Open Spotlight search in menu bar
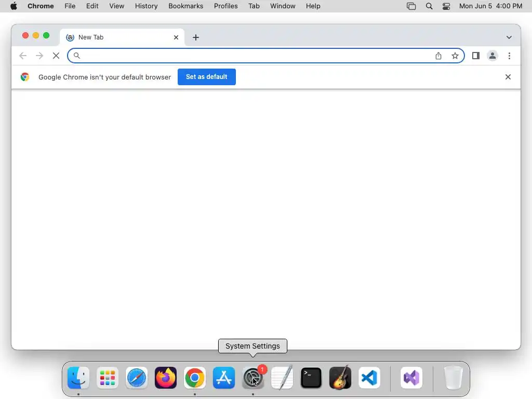The height and width of the screenshot is (399, 532). click(429, 6)
